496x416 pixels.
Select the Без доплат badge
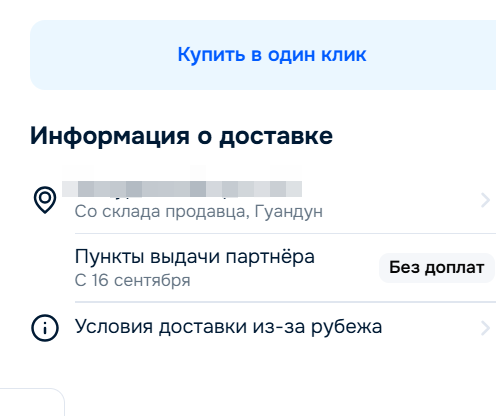point(437,268)
